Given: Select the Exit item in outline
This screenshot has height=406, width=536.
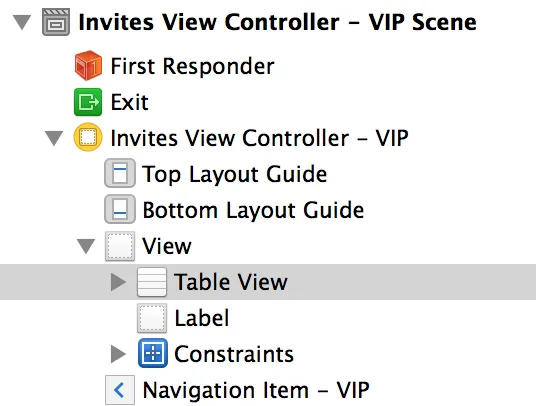Looking at the screenshot, I should 130,102.
